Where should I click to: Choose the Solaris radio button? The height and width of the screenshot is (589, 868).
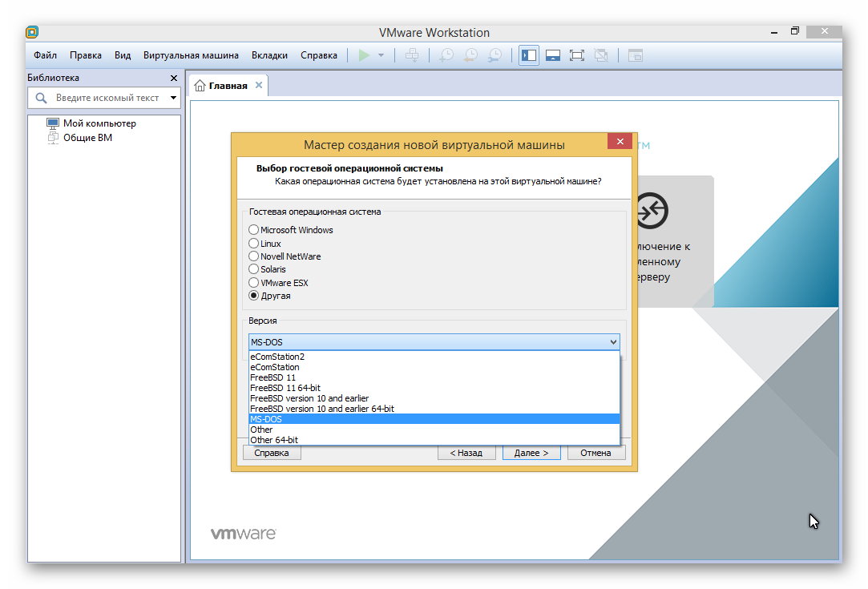click(x=254, y=269)
